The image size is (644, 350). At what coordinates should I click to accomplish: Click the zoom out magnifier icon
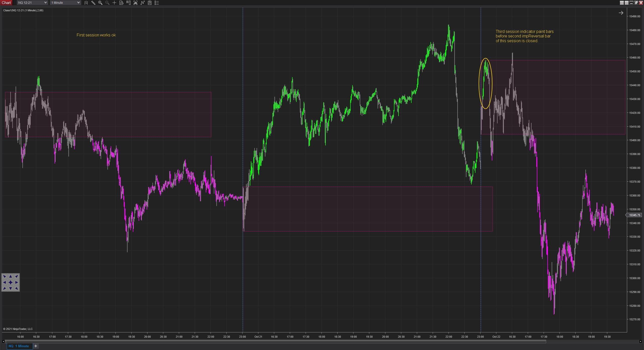107,3
